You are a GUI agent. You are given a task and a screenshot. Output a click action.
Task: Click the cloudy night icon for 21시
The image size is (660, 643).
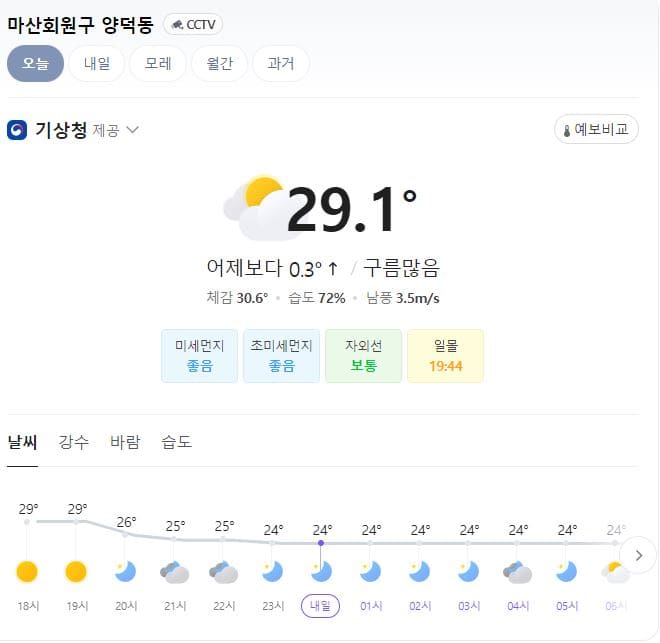pyautogui.click(x=174, y=572)
